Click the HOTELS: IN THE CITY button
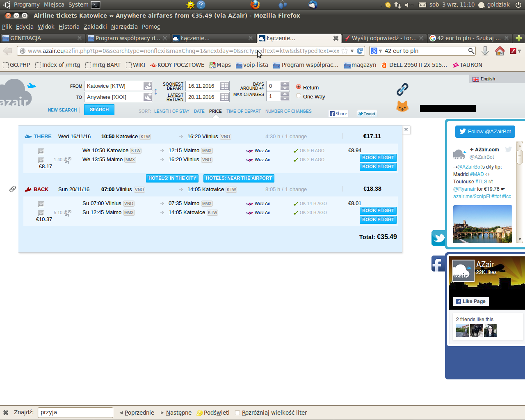This screenshot has height=420, width=525. [x=172, y=178]
